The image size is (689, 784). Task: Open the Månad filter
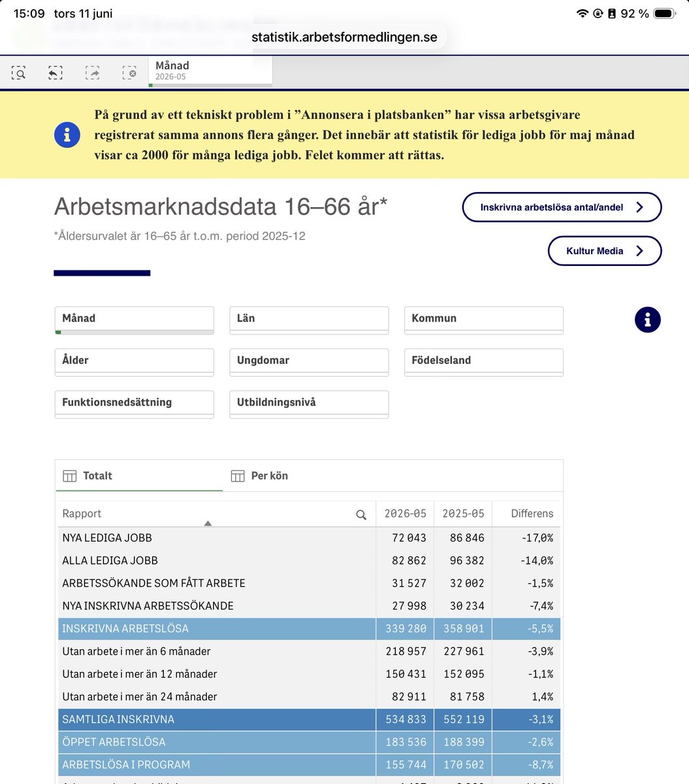[x=135, y=320]
